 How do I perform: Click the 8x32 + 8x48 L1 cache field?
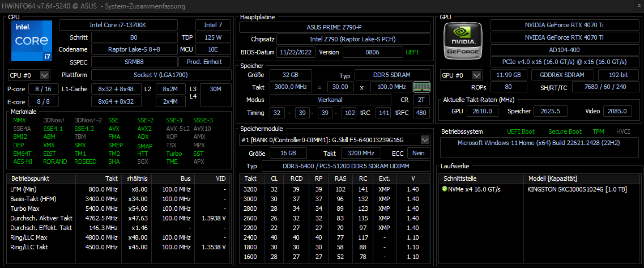(116, 89)
